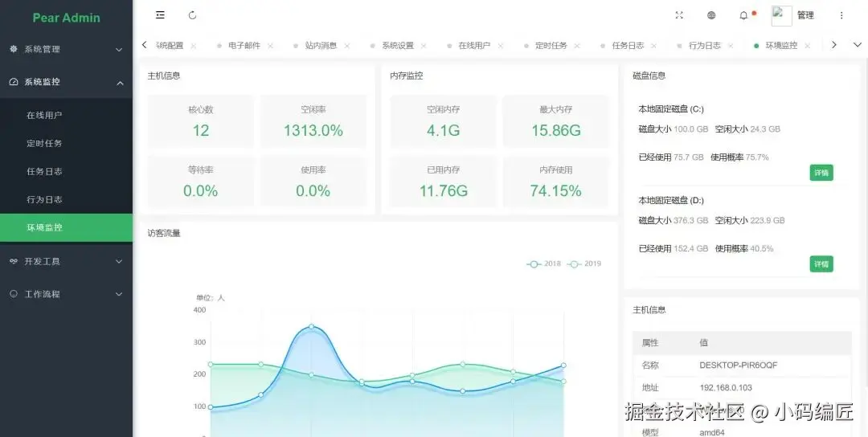Open tab actions dropdown chevron
Image resolution: width=868 pixels, height=437 pixels.
[x=858, y=45]
